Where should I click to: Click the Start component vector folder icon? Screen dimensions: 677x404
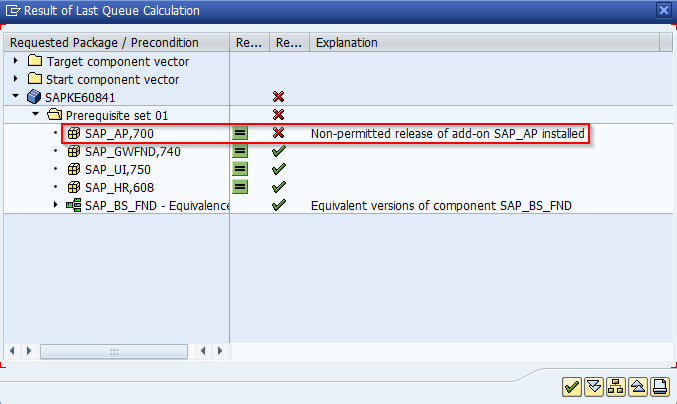click(x=35, y=79)
